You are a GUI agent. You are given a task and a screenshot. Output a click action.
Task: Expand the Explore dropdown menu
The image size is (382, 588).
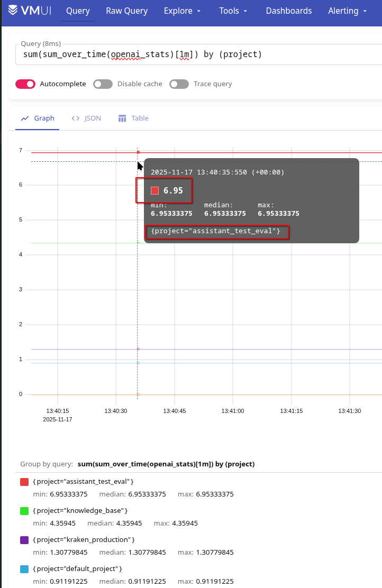[183, 11]
